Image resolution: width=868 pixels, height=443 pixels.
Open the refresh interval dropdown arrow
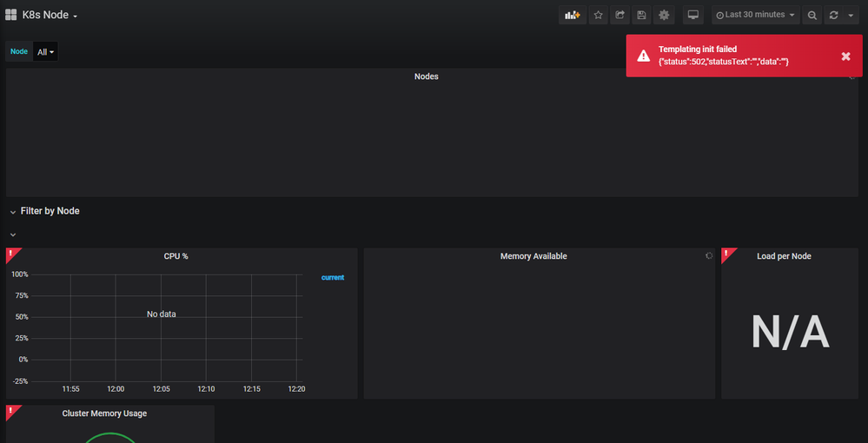pos(851,15)
